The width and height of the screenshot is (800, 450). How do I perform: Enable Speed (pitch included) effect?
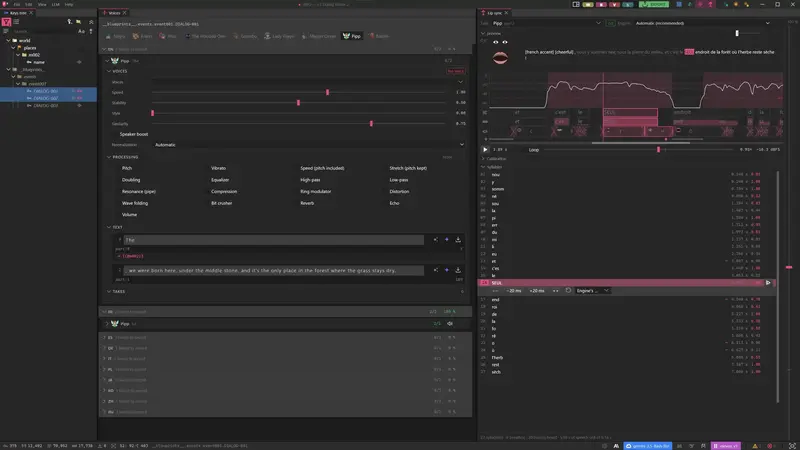[x=322, y=168]
